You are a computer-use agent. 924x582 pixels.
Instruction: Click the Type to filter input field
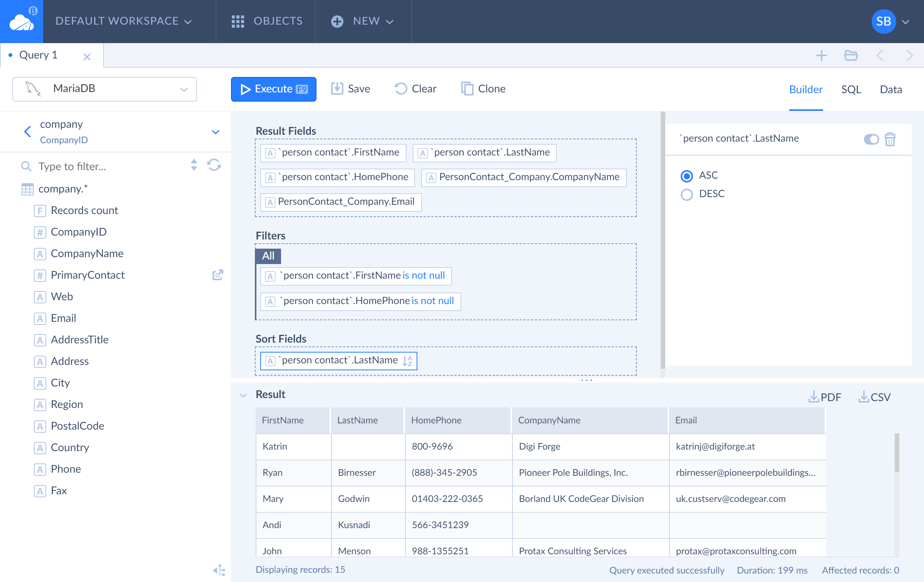tap(112, 166)
